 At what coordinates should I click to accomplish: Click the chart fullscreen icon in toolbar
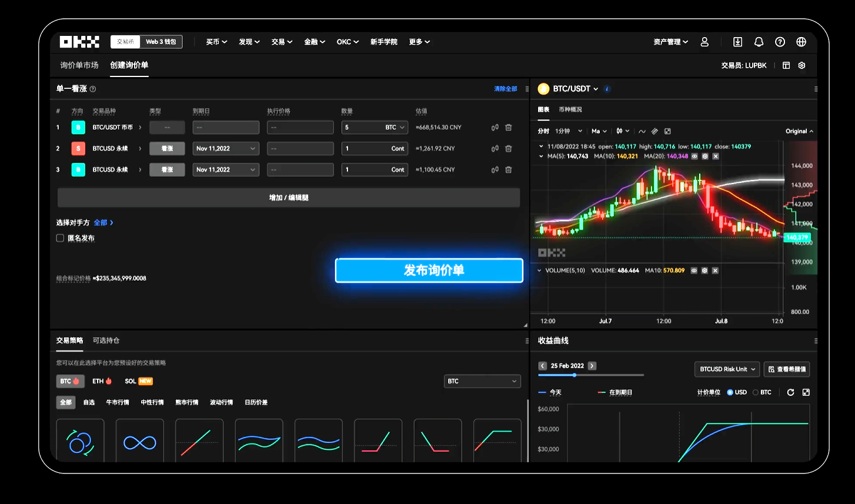667,131
